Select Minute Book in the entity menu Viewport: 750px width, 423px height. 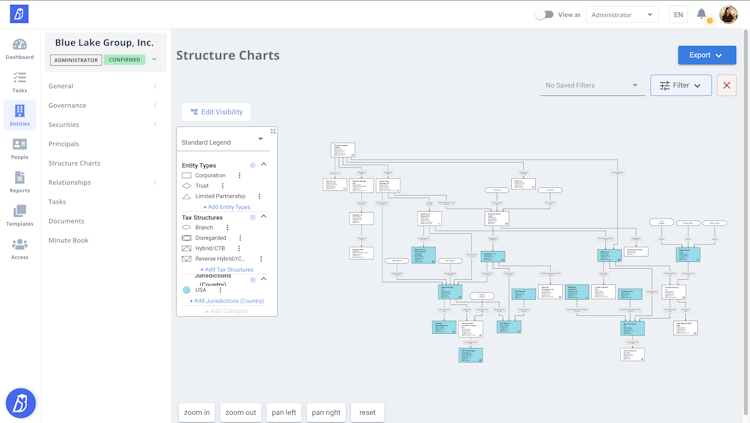(68, 240)
